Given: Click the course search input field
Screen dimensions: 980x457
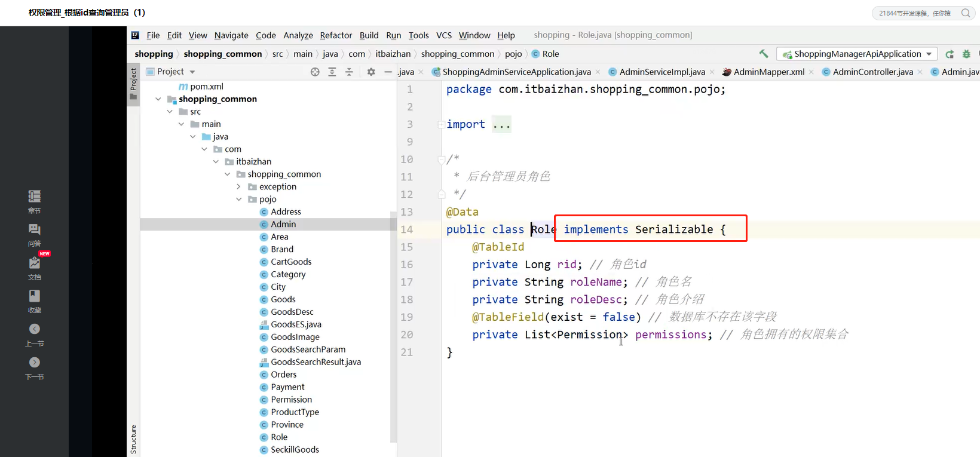Looking at the screenshot, I should point(914,13).
